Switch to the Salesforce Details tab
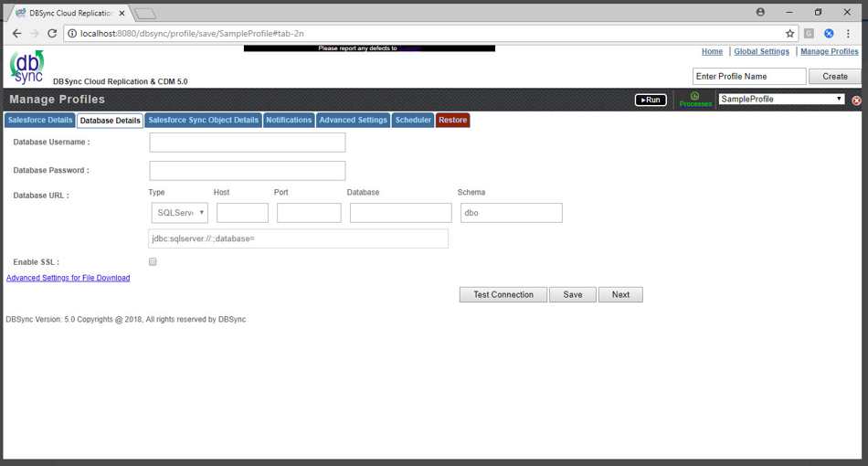The image size is (868, 466). coord(40,120)
